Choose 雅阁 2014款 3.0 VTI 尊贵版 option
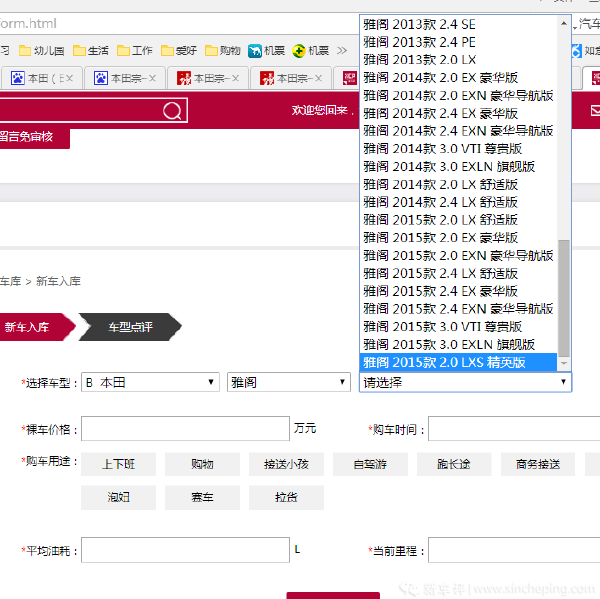Screen dimensions: 600x599 pyautogui.click(x=458, y=149)
